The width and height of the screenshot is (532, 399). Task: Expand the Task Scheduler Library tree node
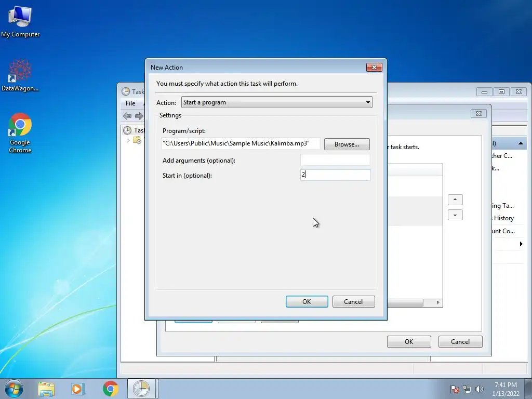(x=128, y=140)
